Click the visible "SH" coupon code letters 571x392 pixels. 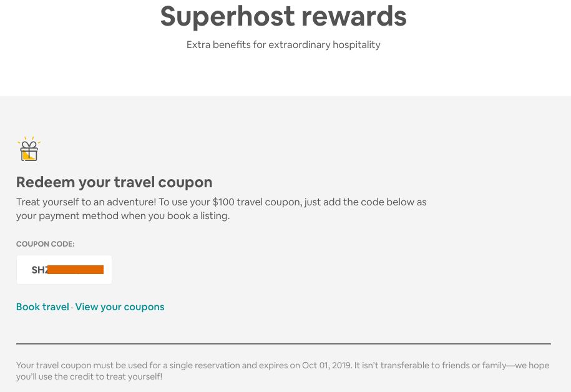click(38, 270)
